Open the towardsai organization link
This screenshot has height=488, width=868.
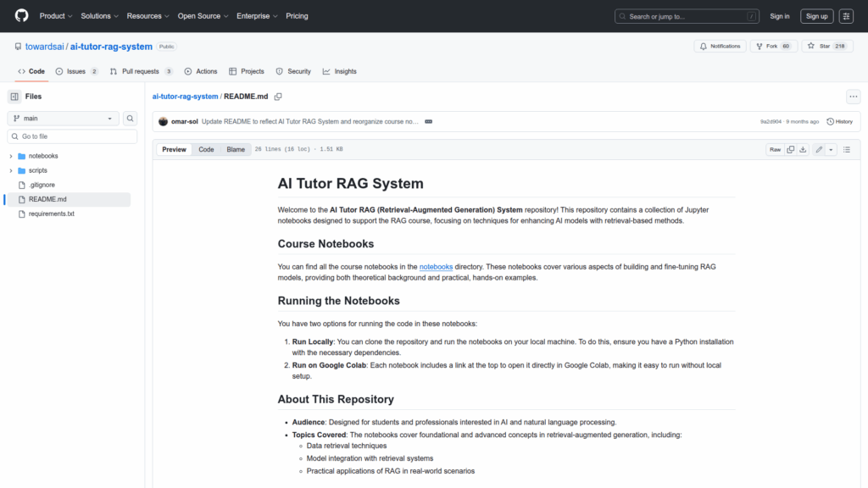(44, 47)
